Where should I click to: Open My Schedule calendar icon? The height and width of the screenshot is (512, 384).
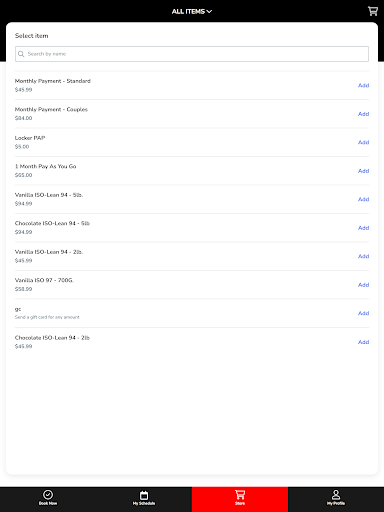tap(144, 495)
